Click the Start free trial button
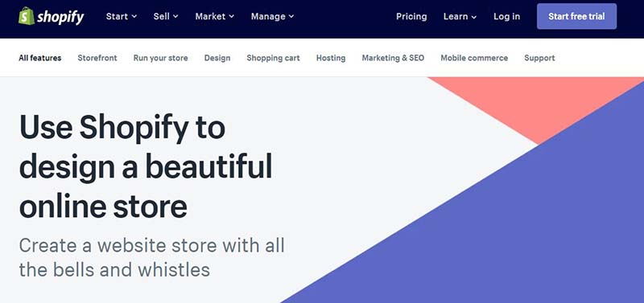The width and height of the screenshot is (644, 303). click(576, 16)
